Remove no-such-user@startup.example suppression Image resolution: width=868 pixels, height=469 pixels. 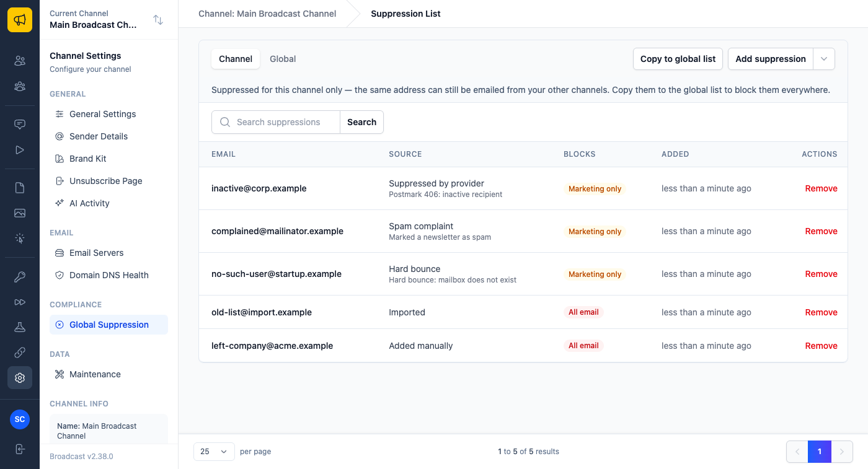pyautogui.click(x=821, y=274)
